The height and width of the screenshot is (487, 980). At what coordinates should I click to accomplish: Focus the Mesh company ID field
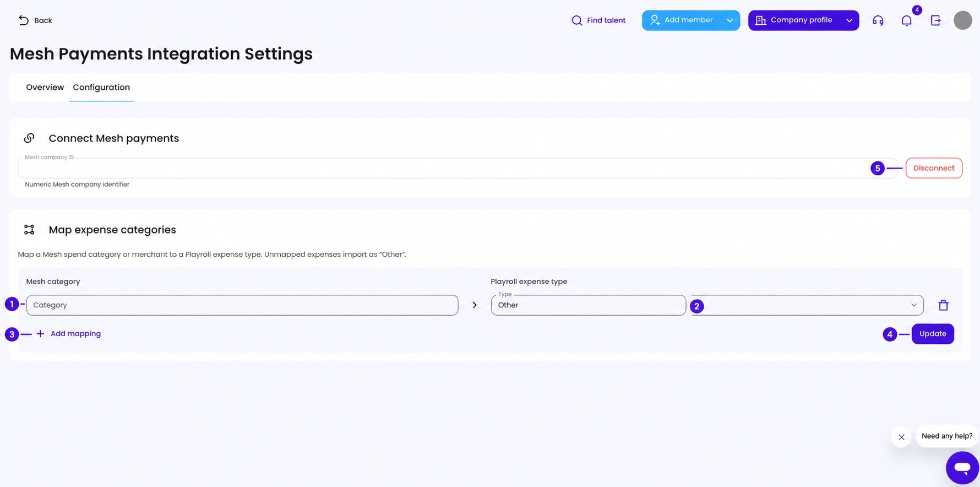458,168
